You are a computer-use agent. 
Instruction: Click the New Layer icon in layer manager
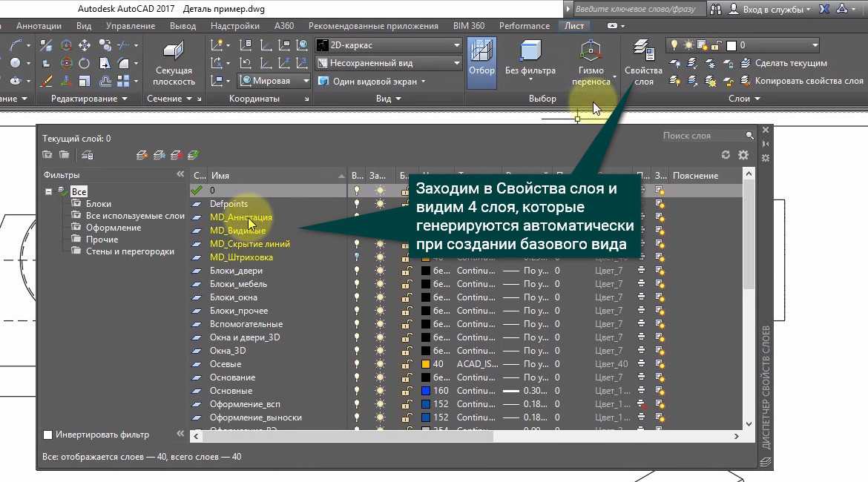click(142, 155)
